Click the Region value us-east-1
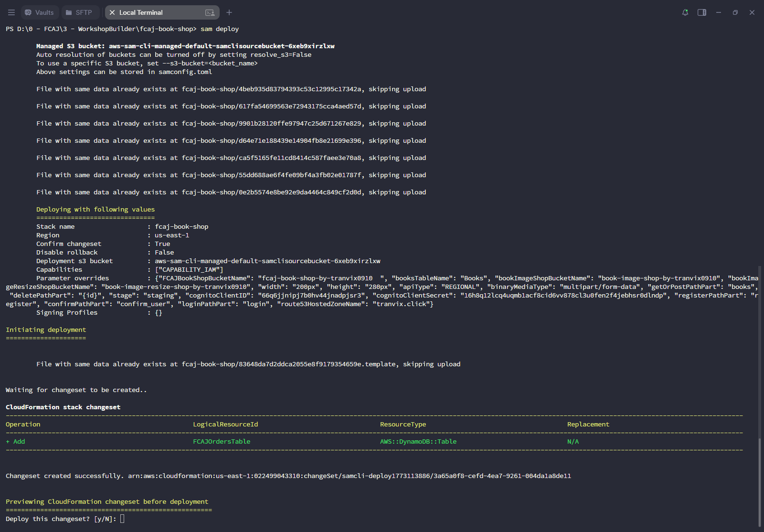The width and height of the screenshot is (764, 532). coord(172,235)
